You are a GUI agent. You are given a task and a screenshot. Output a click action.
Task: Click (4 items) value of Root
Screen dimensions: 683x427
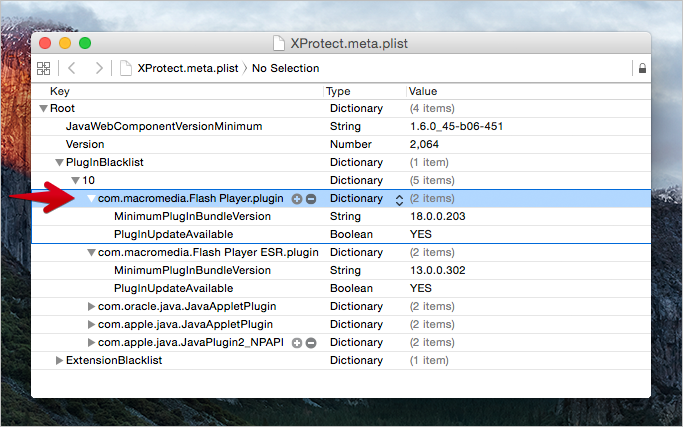tap(432, 108)
